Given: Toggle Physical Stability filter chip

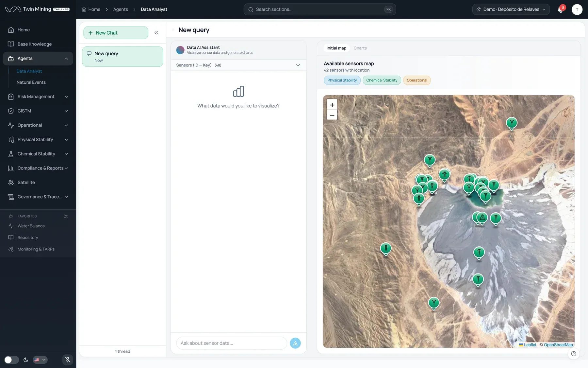Looking at the screenshot, I should click(x=342, y=80).
